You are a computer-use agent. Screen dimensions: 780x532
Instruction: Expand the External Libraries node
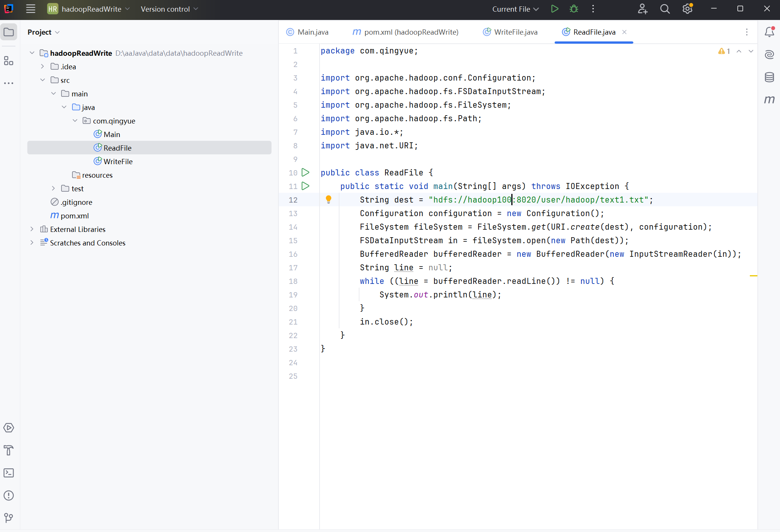coord(32,229)
